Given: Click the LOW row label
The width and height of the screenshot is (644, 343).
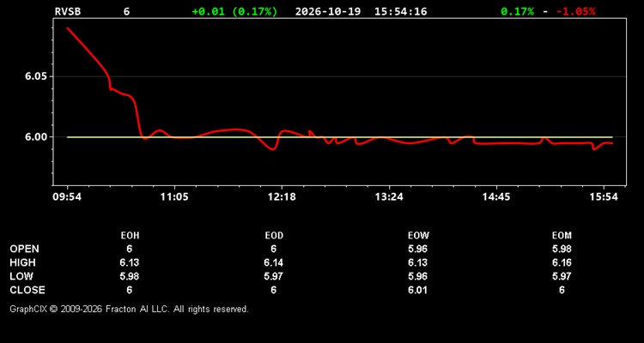Looking at the screenshot, I should pos(21,276).
